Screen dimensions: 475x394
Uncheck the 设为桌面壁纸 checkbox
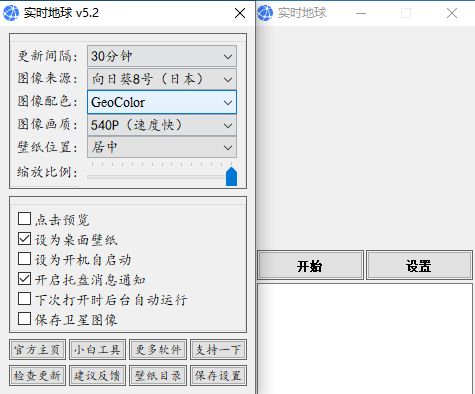(24, 239)
